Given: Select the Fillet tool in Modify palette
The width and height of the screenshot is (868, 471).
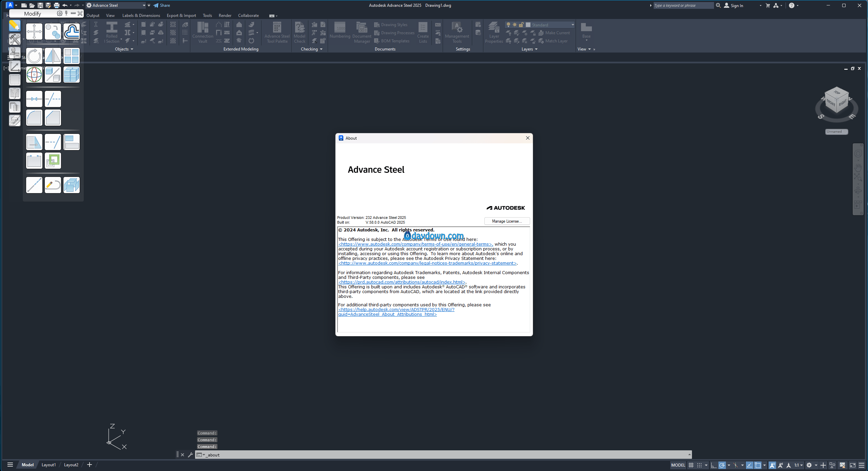Looking at the screenshot, I should pos(34,118).
